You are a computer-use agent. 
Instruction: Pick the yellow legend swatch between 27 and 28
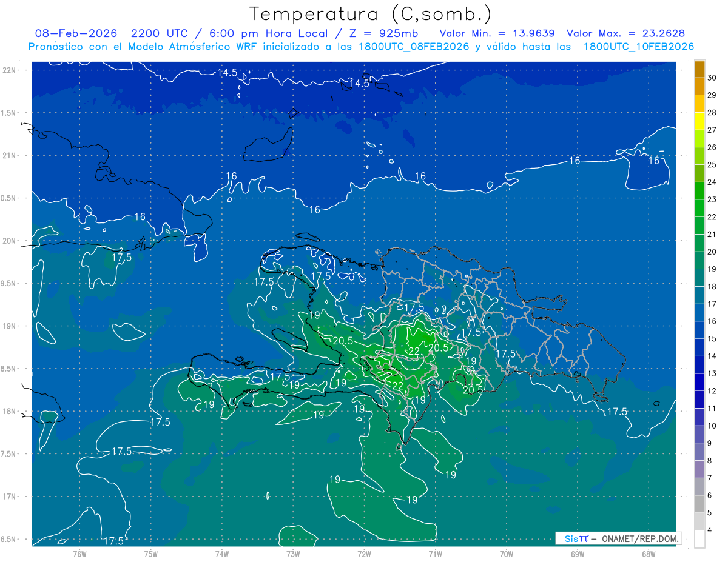tap(699, 121)
